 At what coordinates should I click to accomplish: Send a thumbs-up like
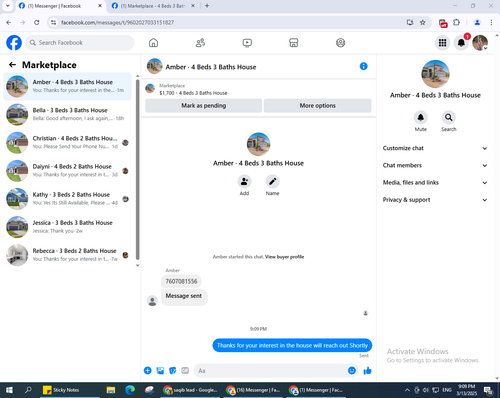pyautogui.click(x=367, y=370)
